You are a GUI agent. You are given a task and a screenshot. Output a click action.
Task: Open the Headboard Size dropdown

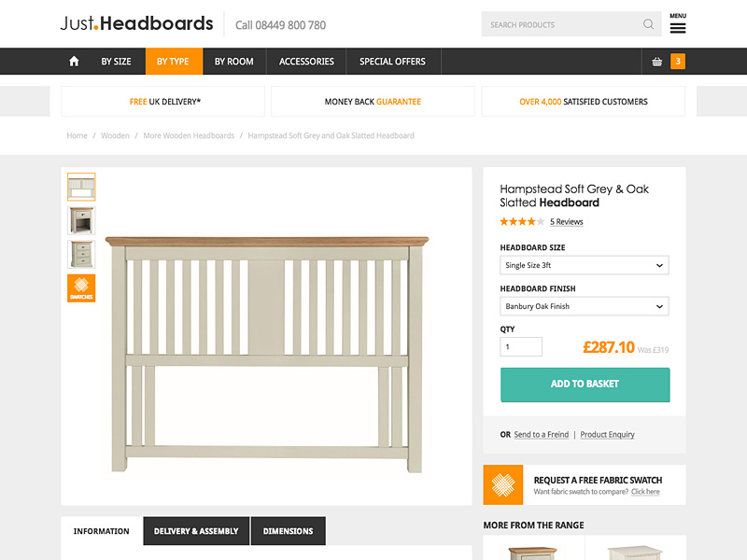(584, 265)
